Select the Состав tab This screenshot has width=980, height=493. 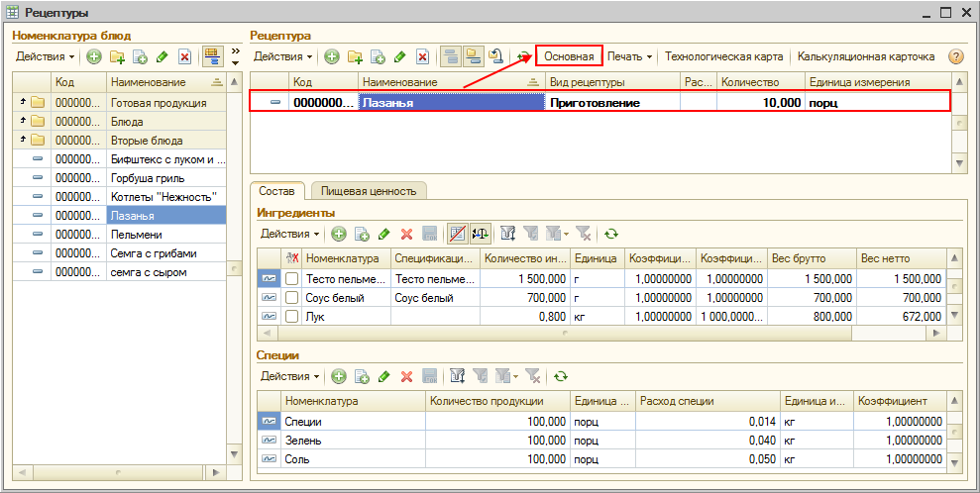(278, 191)
